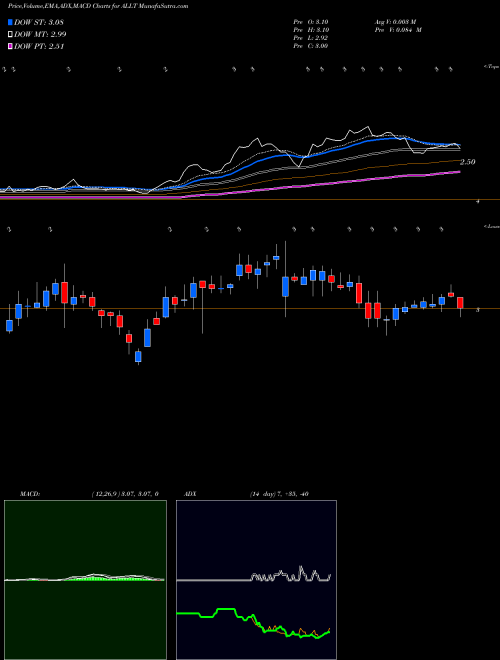
Task: Select the 'DOW PT: 2.51' legend text
Action: pos(39,47)
